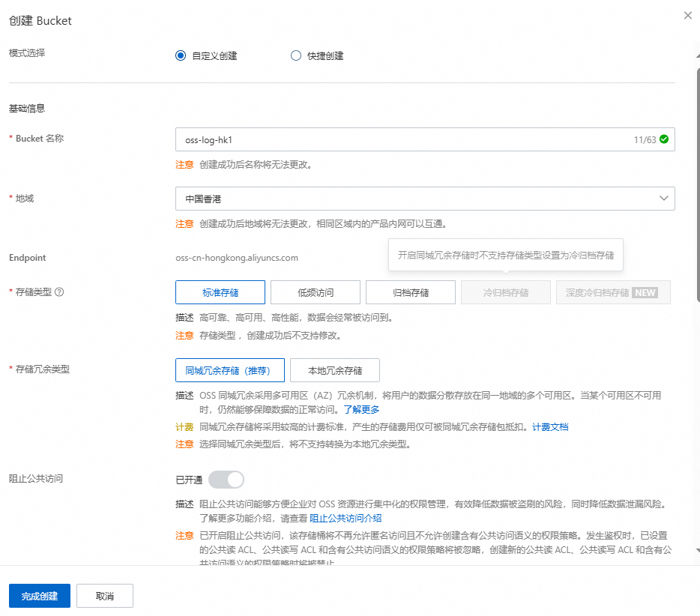The image size is (700, 616).
Task: Select 本地冗余存储 redundancy option
Action: pyautogui.click(x=335, y=369)
